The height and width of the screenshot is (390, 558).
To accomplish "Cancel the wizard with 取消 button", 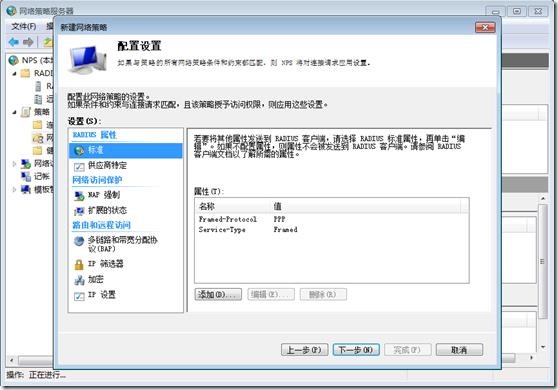I will (459, 350).
